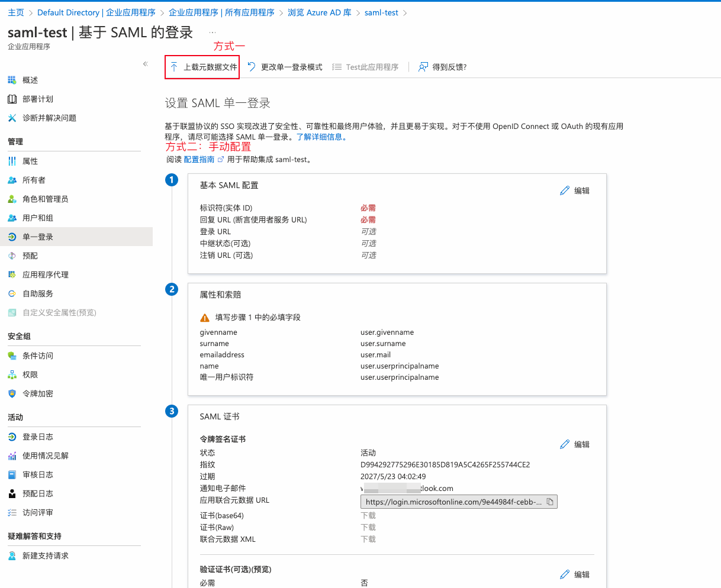Click Test此应用程序 toolbar item
The height and width of the screenshot is (588, 721).
365,67
